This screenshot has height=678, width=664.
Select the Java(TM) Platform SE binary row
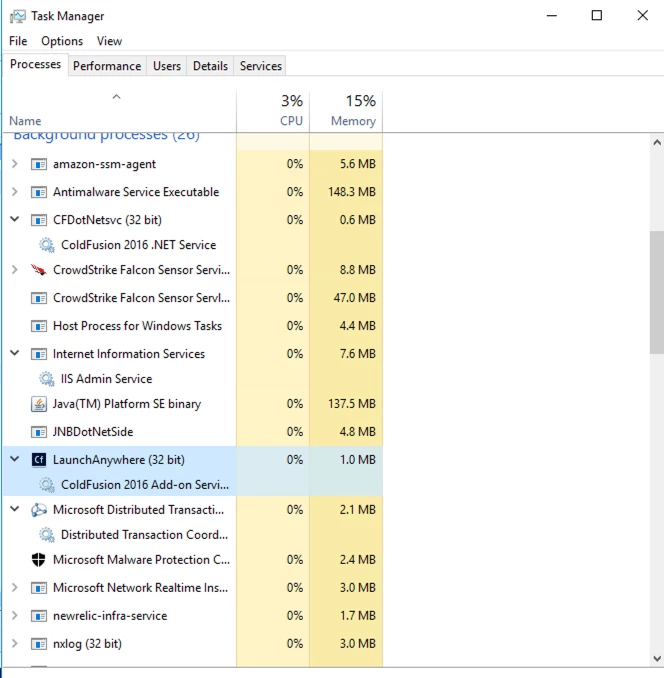[193, 404]
